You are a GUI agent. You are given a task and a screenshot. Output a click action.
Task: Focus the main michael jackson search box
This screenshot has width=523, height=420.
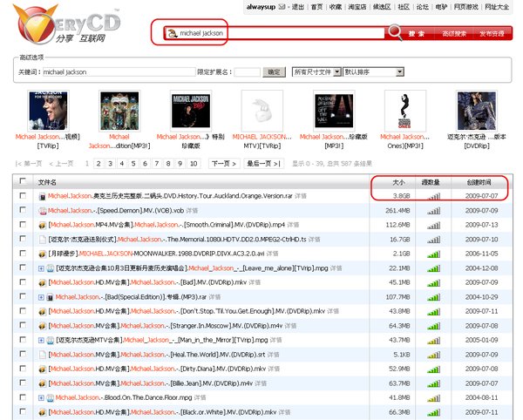tap(275, 33)
